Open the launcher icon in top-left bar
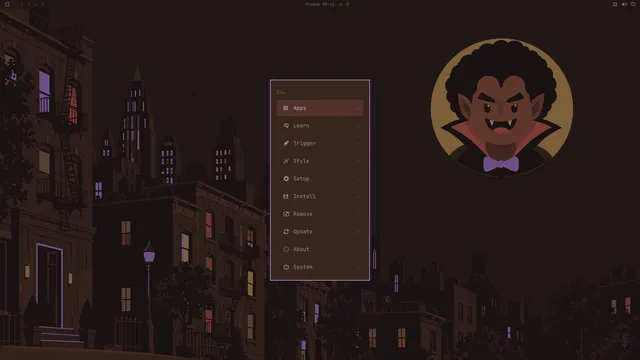This screenshot has height=360, width=640. pos(7,4)
